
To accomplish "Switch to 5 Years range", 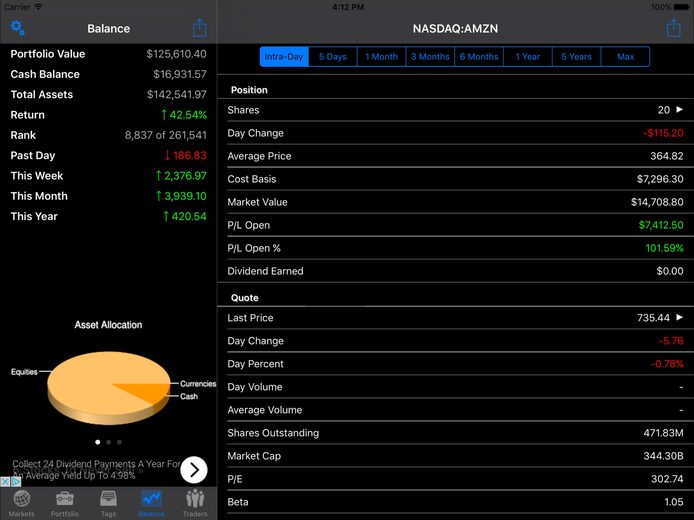I will click(577, 57).
